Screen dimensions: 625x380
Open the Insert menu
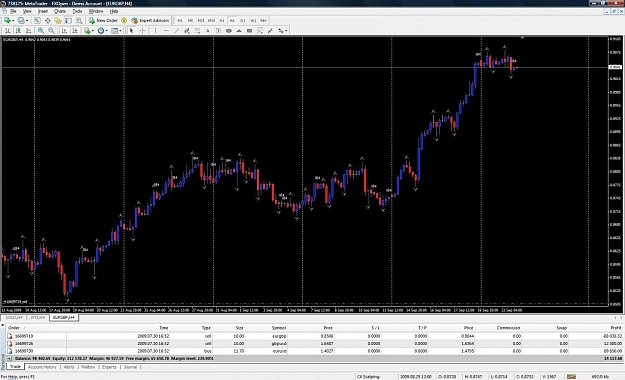(x=43, y=11)
